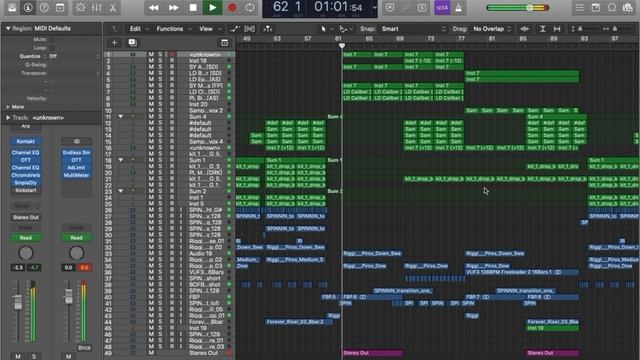Click the left channel Read automation button
Viewport: 640px width, 360px height.
[x=26, y=238]
